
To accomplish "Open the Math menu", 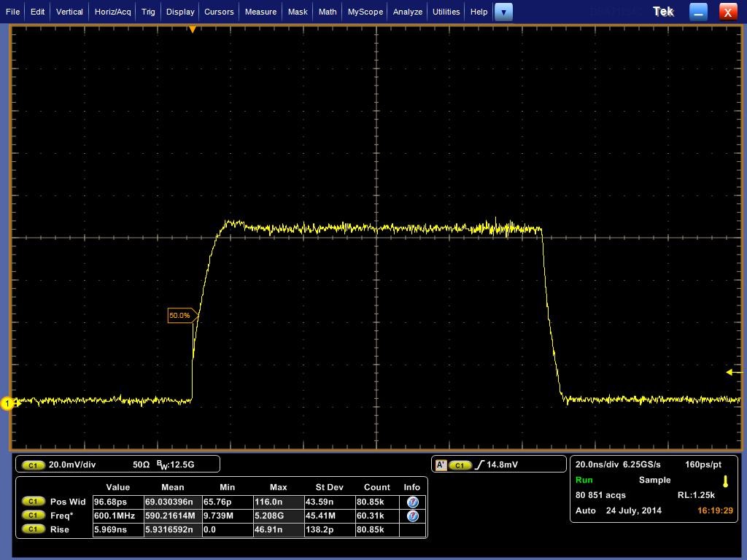I will click(x=327, y=12).
